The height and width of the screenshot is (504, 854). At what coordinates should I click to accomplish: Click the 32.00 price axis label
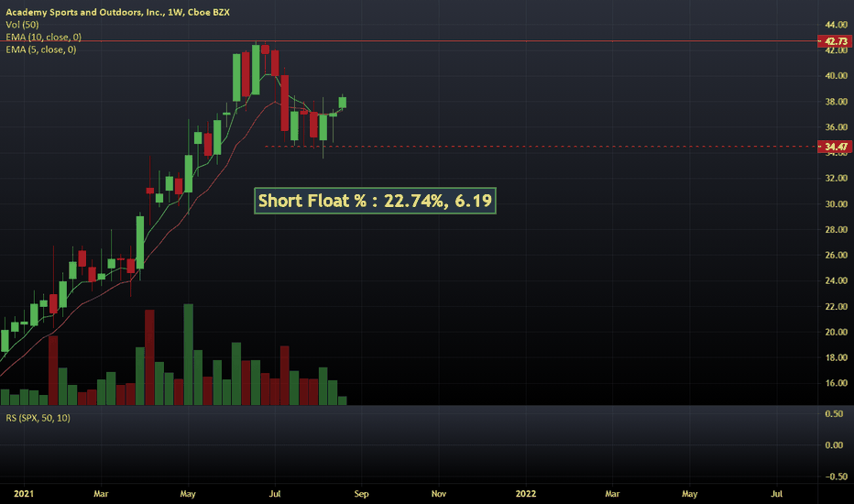tap(836, 178)
